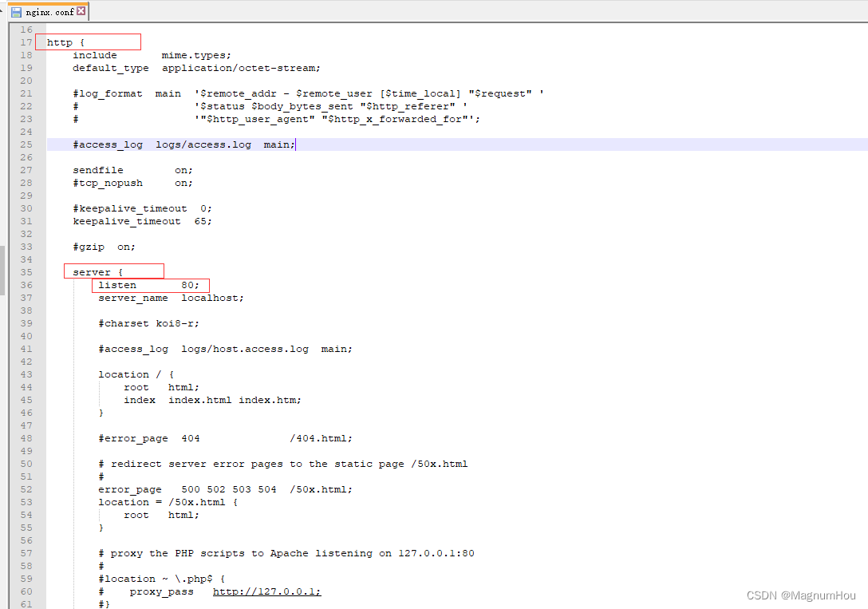Click line number 35 in the gutter
The width and height of the screenshot is (868, 609).
tap(26, 272)
